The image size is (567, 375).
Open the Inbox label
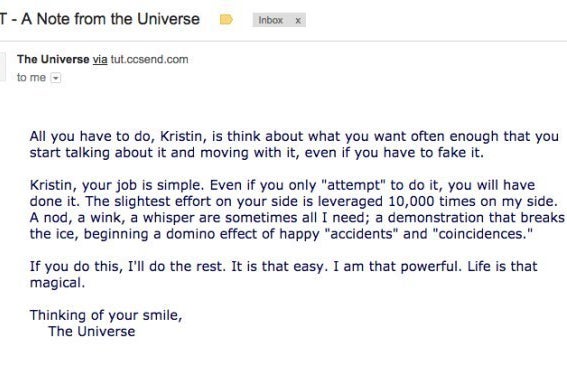coord(270,20)
